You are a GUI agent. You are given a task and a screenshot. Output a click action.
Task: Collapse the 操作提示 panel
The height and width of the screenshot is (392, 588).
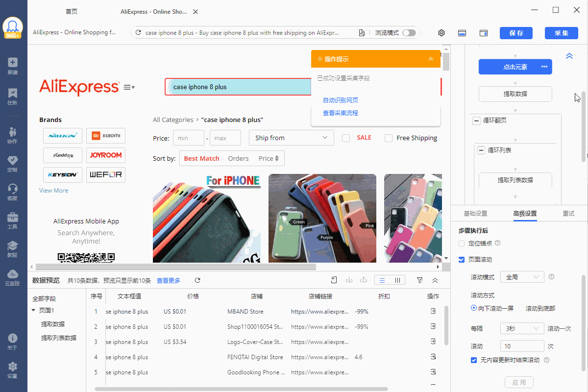point(431,59)
